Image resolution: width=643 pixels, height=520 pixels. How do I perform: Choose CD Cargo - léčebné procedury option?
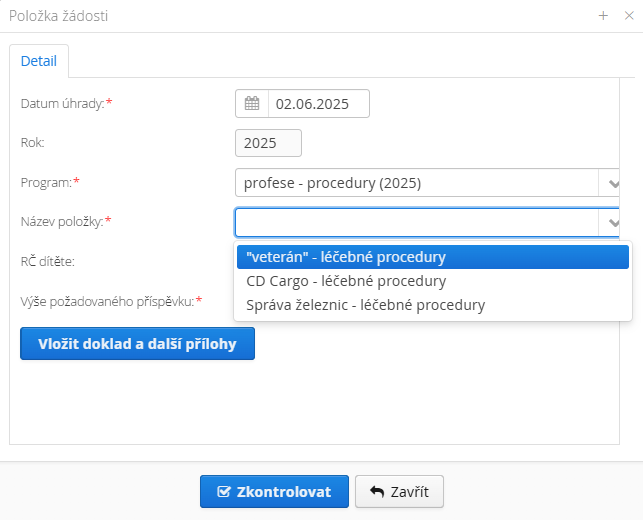click(x=433, y=281)
